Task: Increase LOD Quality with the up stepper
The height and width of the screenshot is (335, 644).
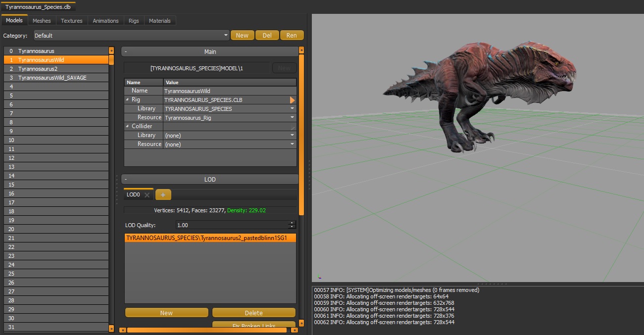Action: [x=292, y=223]
